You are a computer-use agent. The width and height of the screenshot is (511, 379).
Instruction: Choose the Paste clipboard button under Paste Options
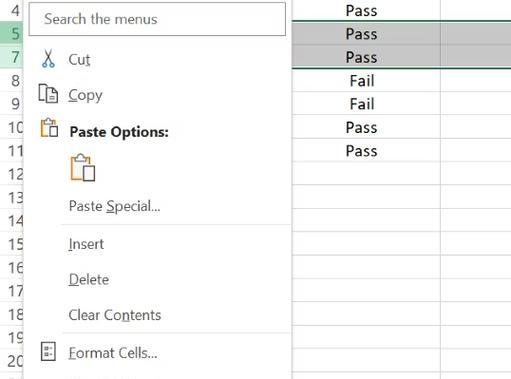coord(83,168)
